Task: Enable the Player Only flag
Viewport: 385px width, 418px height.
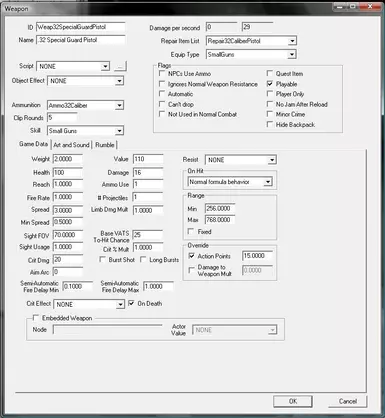Action: pyautogui.click(x=270, y=94)
